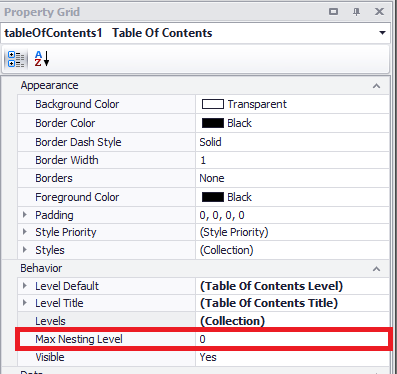Click the Foreground Color black swatch

coord(213,197)
